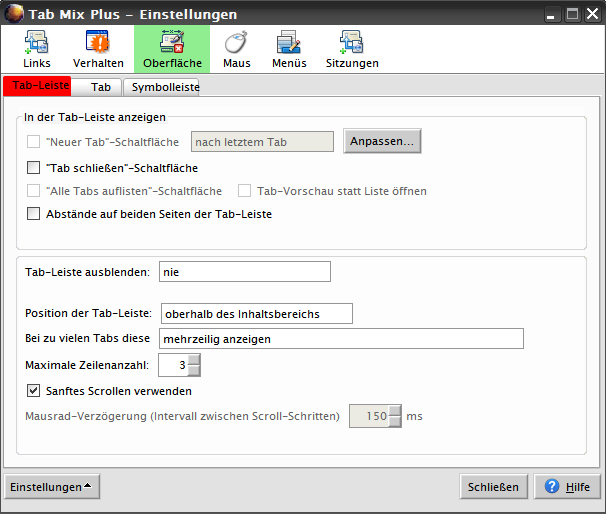Toggle Tab-Vorschau statt Liste öffnen checkbox
Screen dimensions: 606x514
(x=244, y=191)
